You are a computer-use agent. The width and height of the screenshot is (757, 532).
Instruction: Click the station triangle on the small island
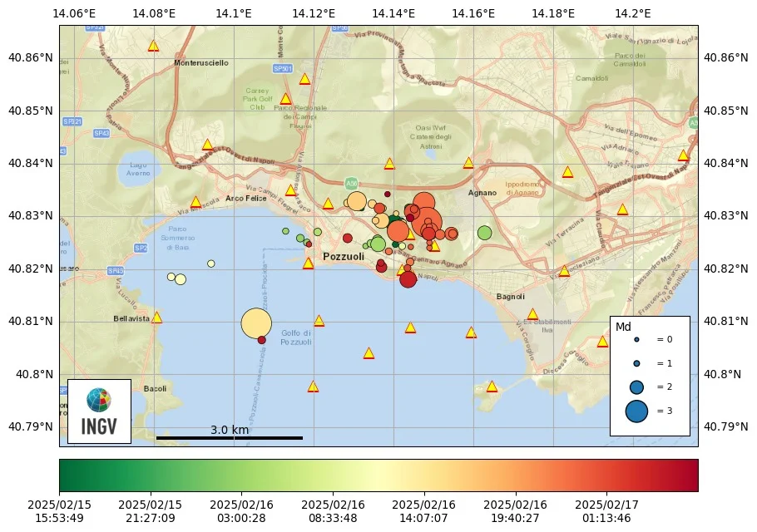point(492,387)
